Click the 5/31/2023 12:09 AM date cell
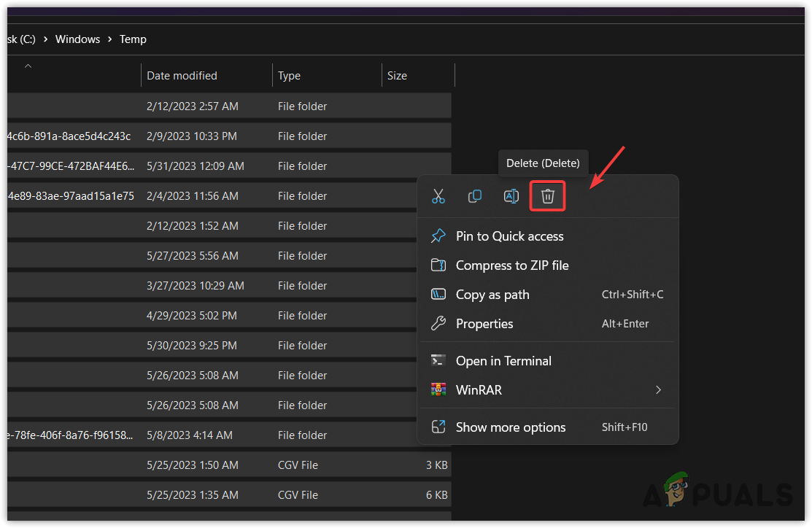Screen dimensions: 812x528 pyautogui.click(x=196, y=166)
